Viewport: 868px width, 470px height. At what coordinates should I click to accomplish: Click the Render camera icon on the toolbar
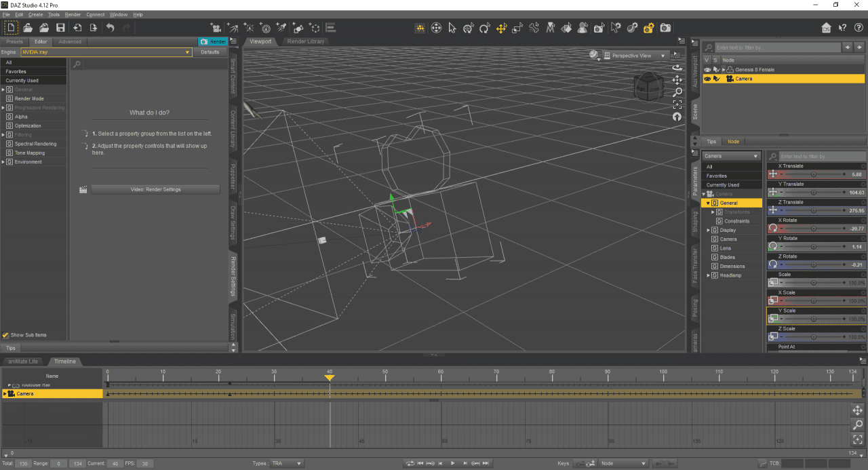[x=665, y=28]
